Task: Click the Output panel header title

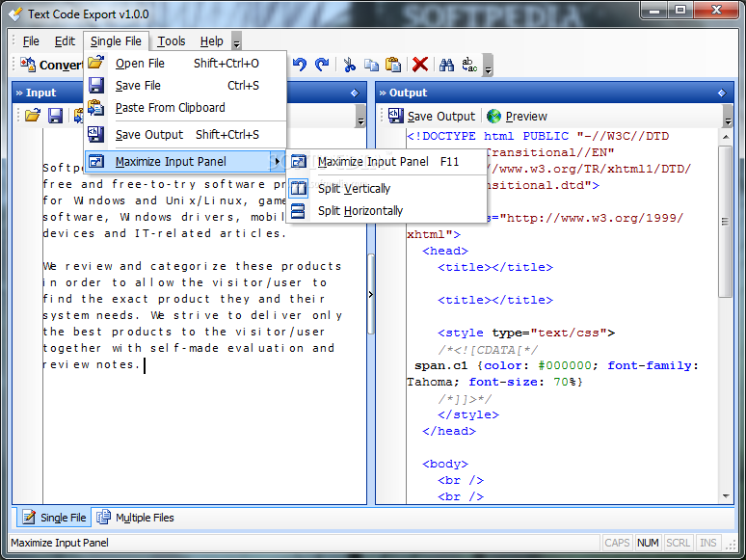Action: (409, 93)
